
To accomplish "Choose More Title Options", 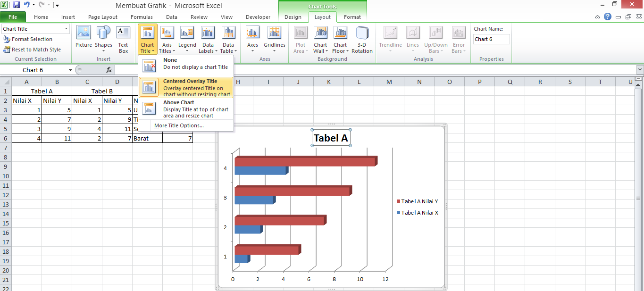I will point(178,125).
